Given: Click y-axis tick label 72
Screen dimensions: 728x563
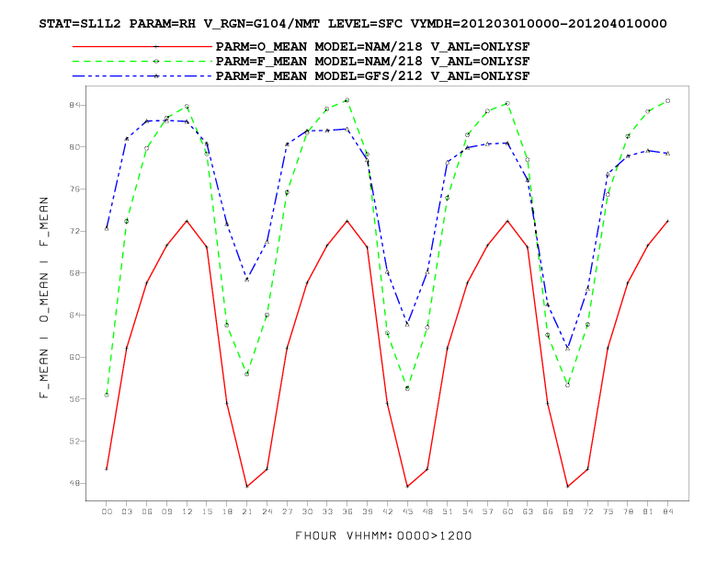Looking at the screenshot, I should 74,231.
